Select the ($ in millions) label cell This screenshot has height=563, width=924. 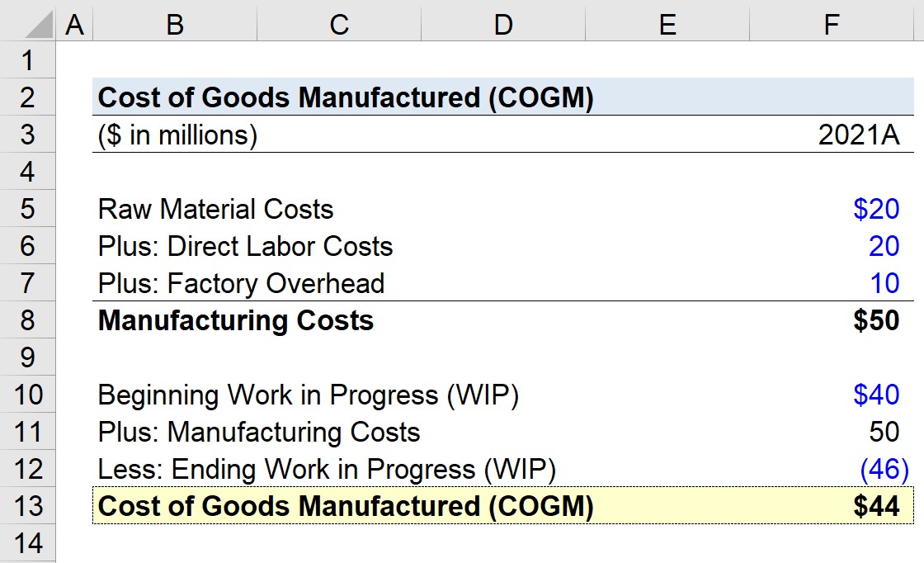click(x=177, y=135)
